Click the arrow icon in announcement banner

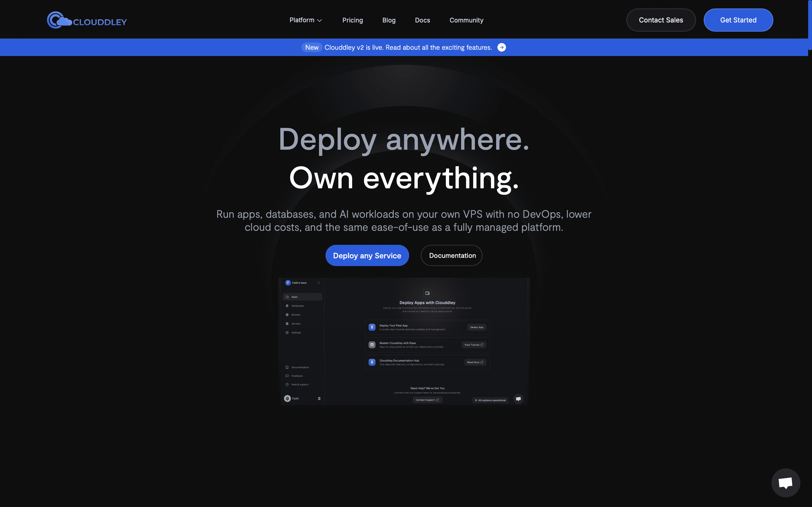(501, 47)
